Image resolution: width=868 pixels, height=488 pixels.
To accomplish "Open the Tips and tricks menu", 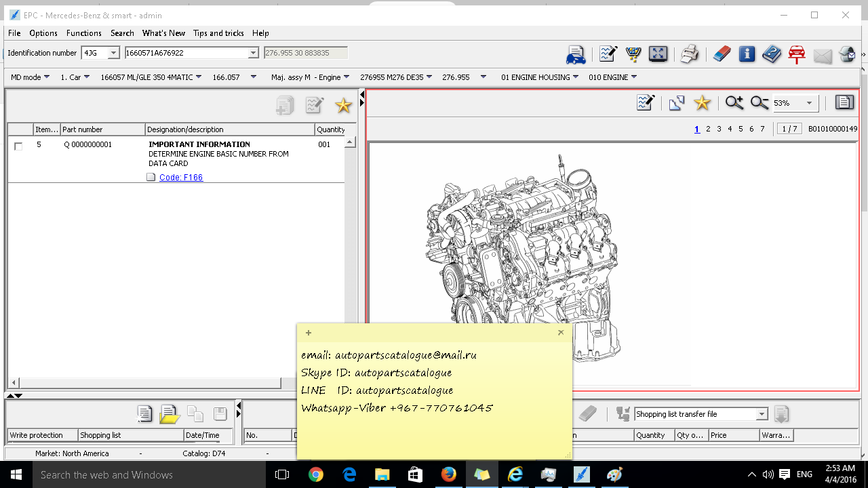I will 218,33.
